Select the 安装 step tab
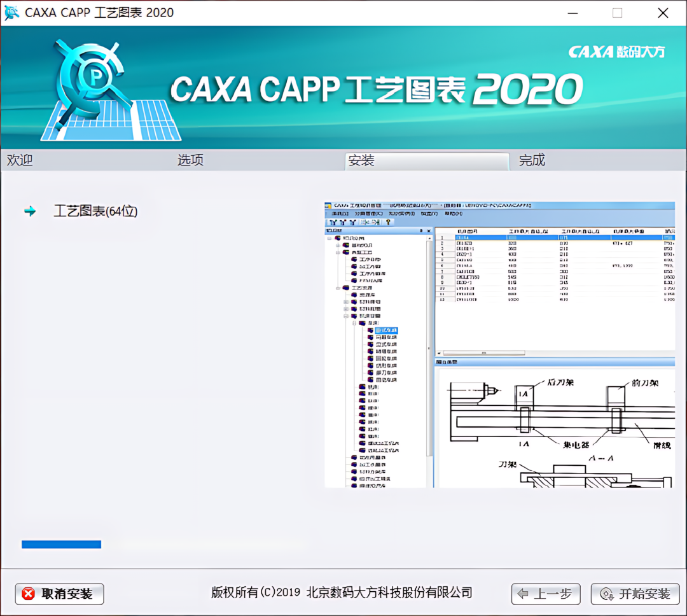Image resolution: width=687 pixels, height=616 pixels. point(427,161)
